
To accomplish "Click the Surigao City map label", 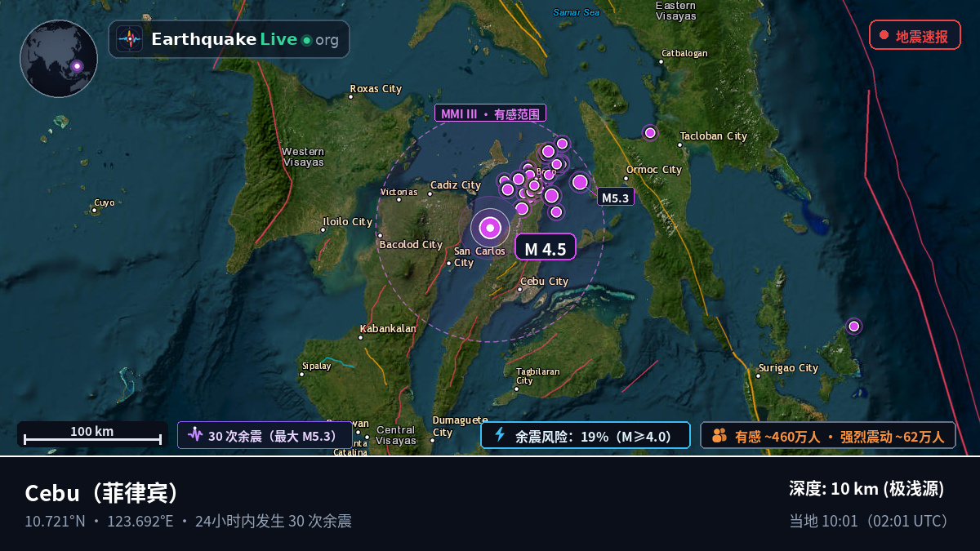I will pyautogui.click(x=788, y=368).
